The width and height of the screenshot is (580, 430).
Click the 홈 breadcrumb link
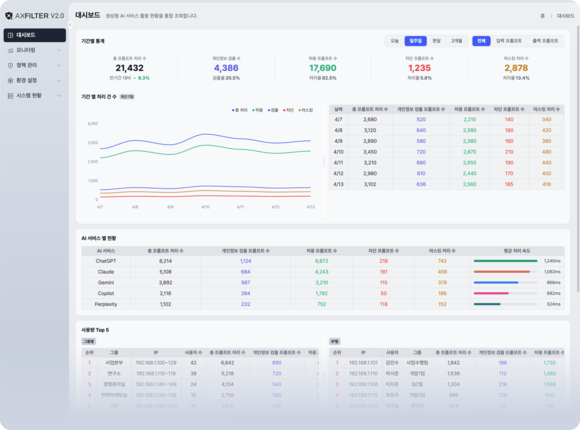click(542, 16)
